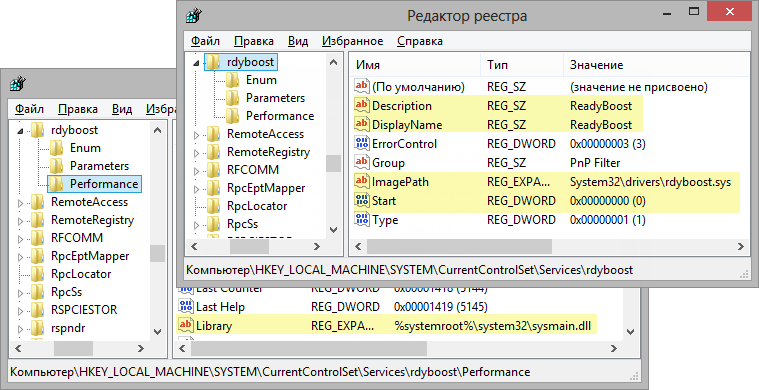Image resolution: width=759 pixels, height=390 pixels.
Task: Open the Избранное menu in front window
Action: (x=352, y=41)
